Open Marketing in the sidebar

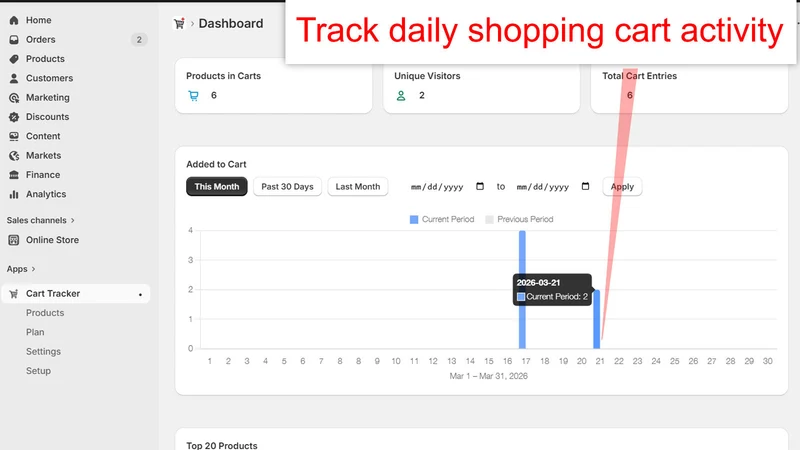(48, 98)
